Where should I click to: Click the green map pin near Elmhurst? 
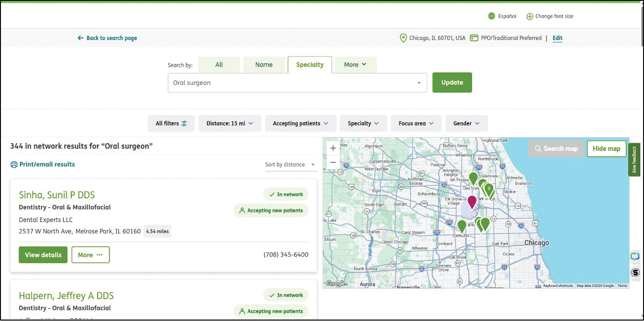pyautogui.click(x=462, y=226)
